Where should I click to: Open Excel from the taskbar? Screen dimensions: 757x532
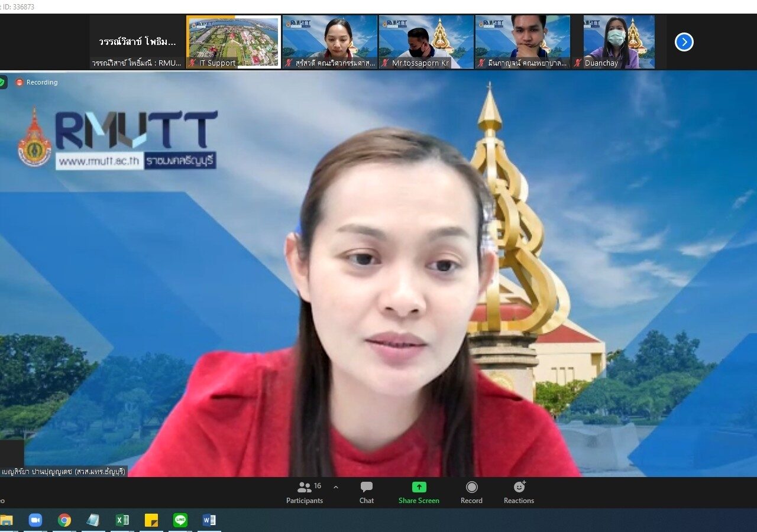[122, 520]
